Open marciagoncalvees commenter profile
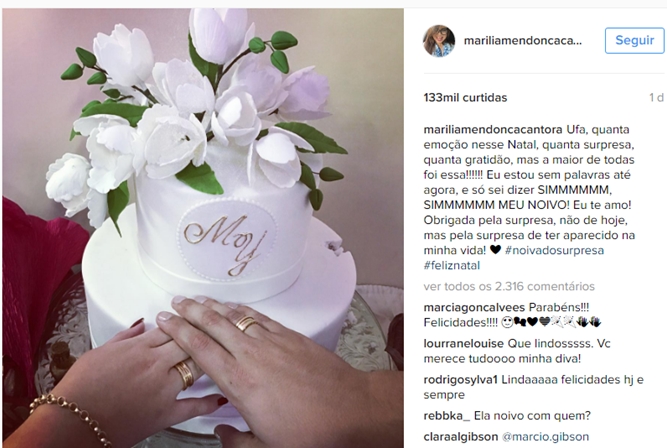The height and width of the screenshot is (448, 667). [x=474, y=308]
